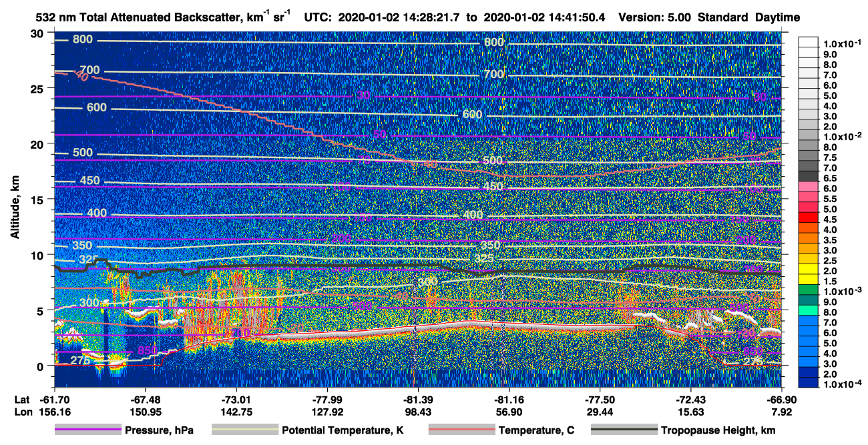Click the longitude value "156.16"

pyautogui.click(x=55, y=412)
